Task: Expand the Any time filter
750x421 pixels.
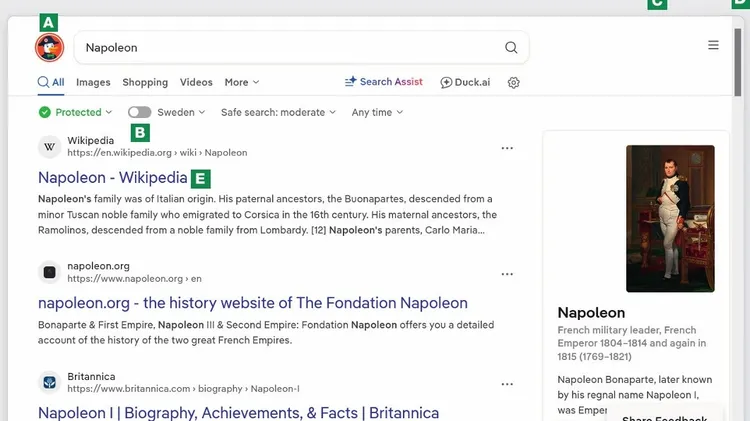Action: (377, 112)
